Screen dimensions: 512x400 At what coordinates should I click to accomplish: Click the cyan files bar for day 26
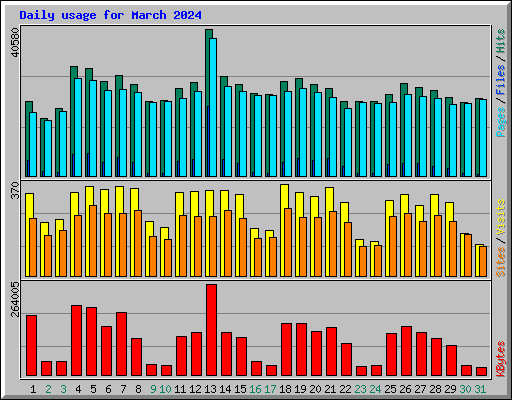coord(408,135)
